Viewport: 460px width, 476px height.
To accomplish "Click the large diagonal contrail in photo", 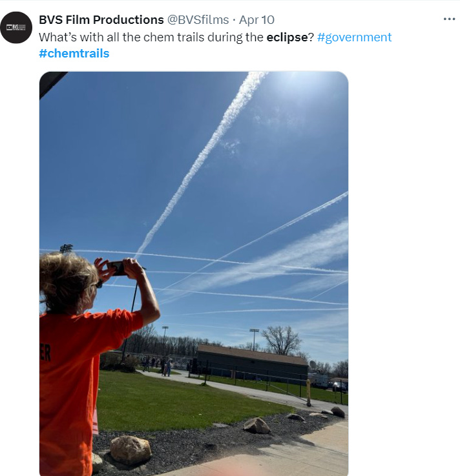I will point(200,164).
